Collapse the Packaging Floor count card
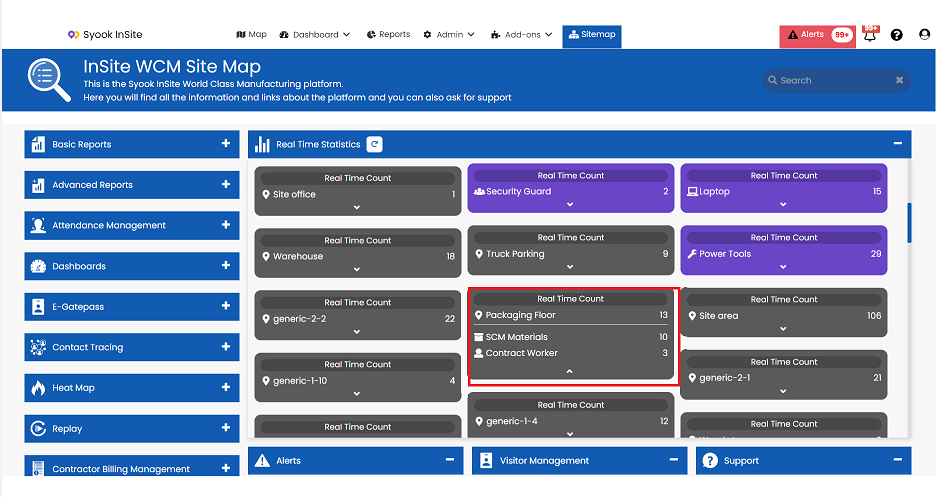Image resolution: width=947 pixels, height=497 pixels. [570, 371]
